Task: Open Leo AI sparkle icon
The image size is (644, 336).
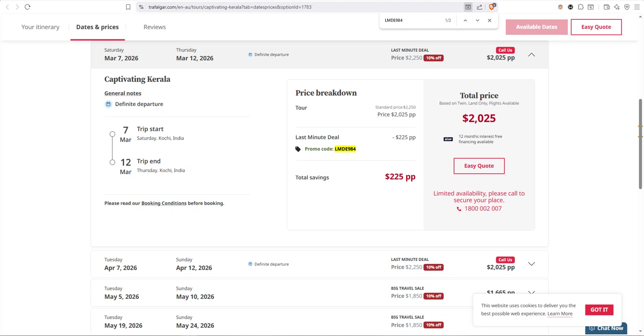Action: 617,7
